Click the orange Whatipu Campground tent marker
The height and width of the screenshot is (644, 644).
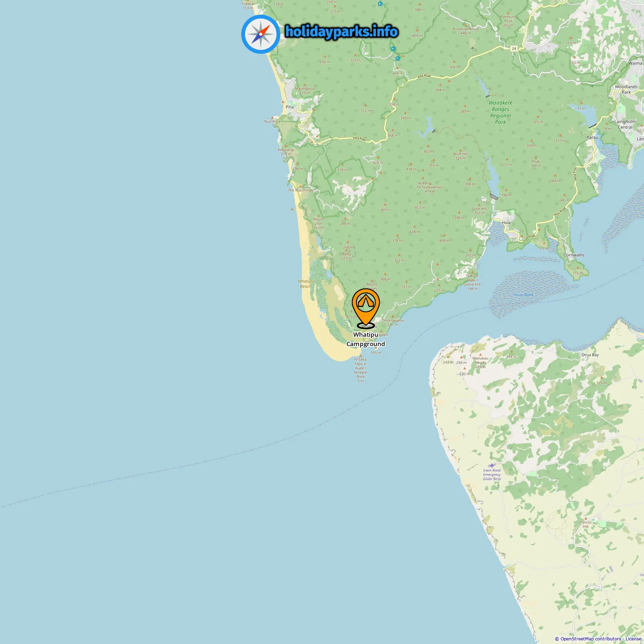point(365,308)
